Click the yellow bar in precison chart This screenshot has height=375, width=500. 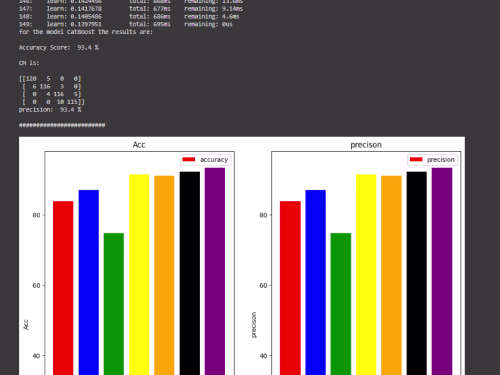[366, 275]
